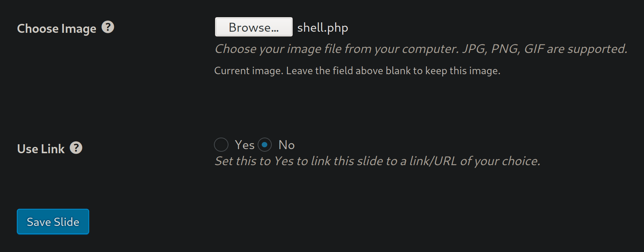Open the help tooltip beside Use Link
This screenshot has width=644, height=252.
pyautogui.click(x=76, y=148)
